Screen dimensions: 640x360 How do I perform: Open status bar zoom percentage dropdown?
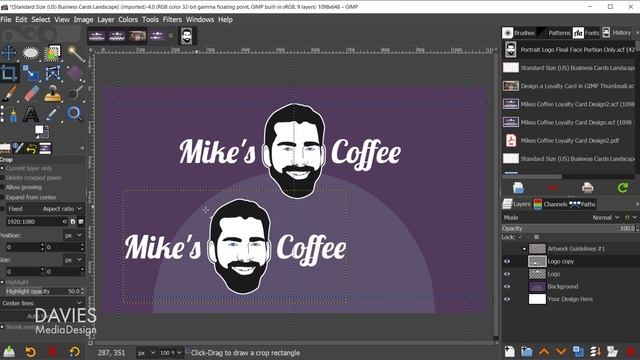point(171,353)
